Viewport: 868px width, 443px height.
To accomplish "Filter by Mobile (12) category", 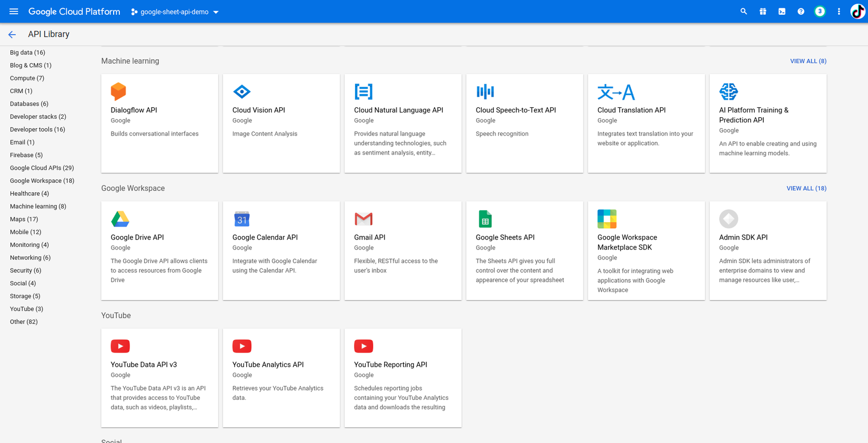I will 25,232.
